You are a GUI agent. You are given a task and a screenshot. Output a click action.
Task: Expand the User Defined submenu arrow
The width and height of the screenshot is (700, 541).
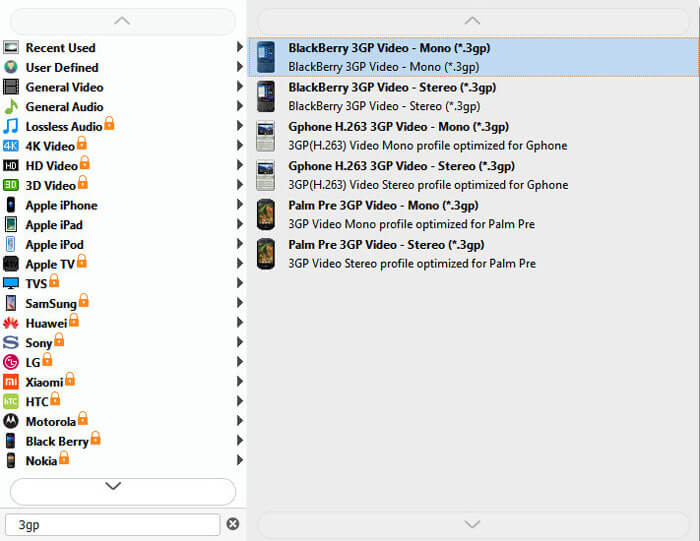240,67
